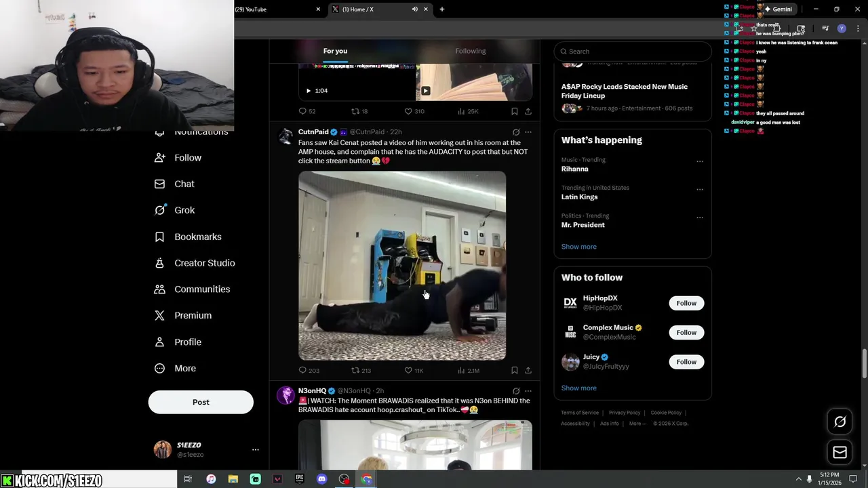Image resolution: width=868 pixels, height=488 pixels.
Task: Open Follow in the X sidebar
Action: (x=178, y=157)
